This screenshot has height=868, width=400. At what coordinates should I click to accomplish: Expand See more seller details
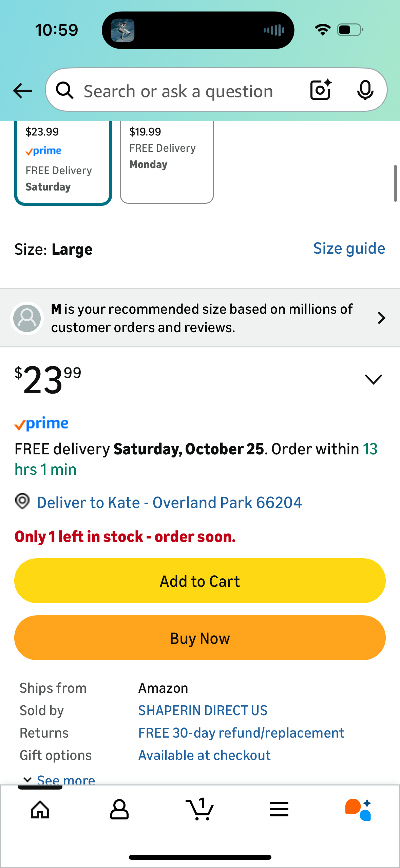tap(59, 779)
